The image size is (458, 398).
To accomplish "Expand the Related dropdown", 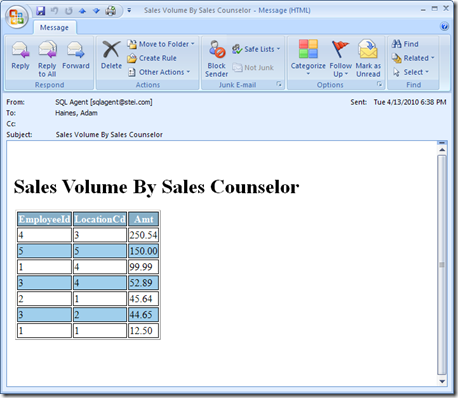I will coord(413,58).
